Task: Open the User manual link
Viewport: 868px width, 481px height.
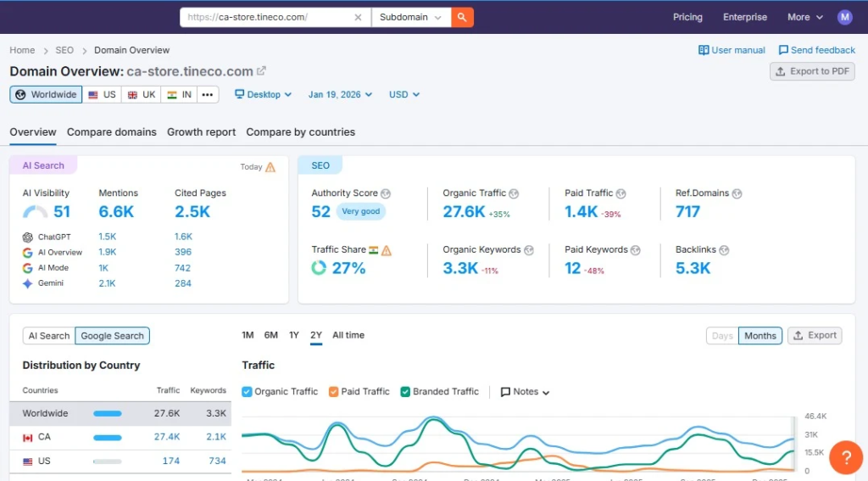Action: point(732,50)
